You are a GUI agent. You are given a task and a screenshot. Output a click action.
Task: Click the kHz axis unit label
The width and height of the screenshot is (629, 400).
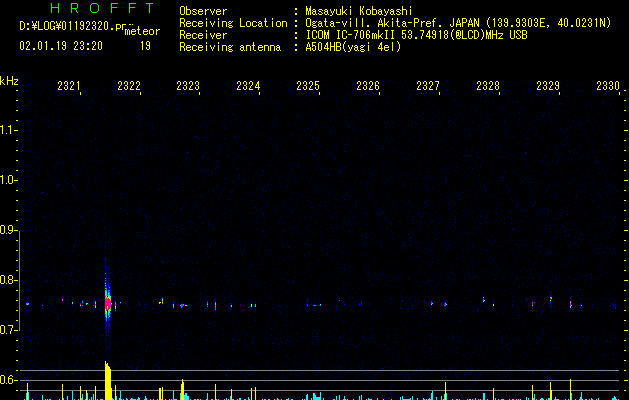click(9, 81)
